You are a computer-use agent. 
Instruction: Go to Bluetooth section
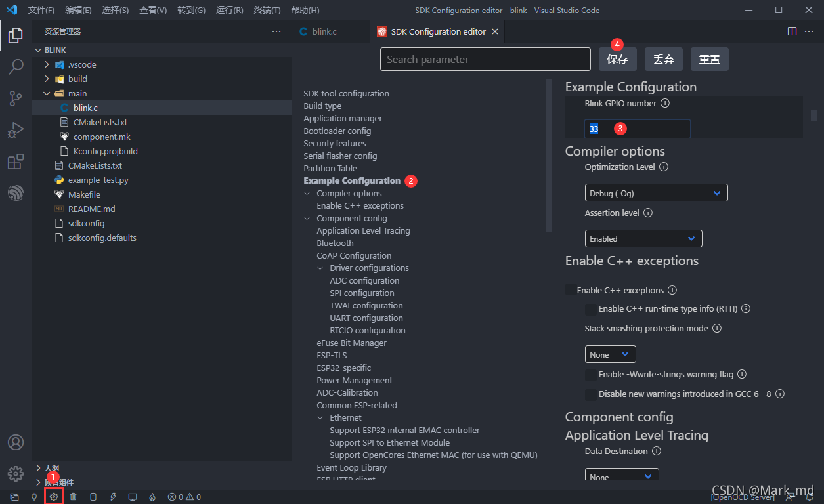point(335,243)
